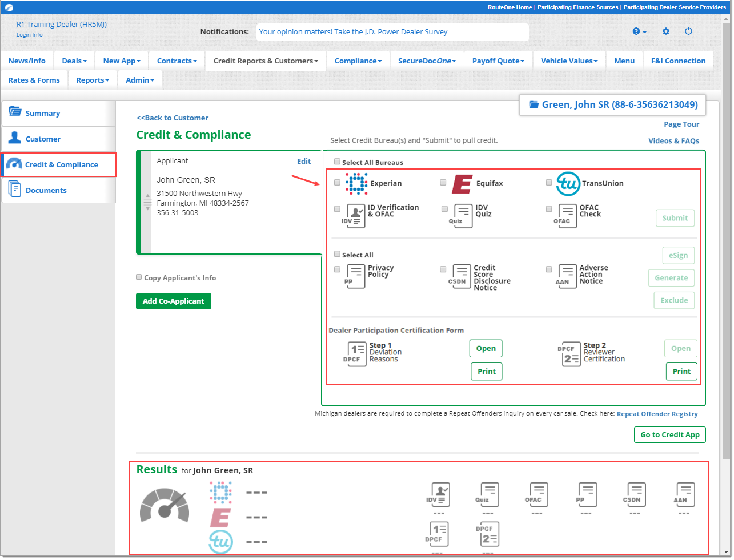Click the credit score gauge icon in Results
Screen dimensions: 734x560
pos(165,506)
